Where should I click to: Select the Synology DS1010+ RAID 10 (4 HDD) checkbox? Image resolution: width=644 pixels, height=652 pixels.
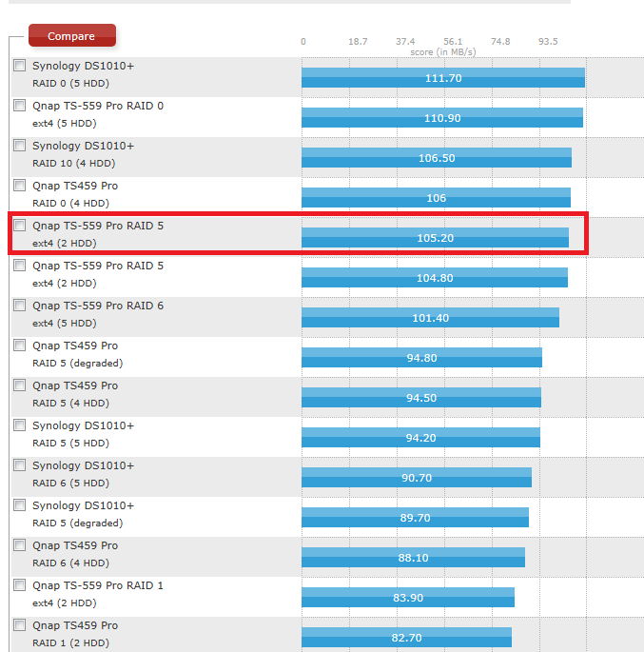(20, 145)
